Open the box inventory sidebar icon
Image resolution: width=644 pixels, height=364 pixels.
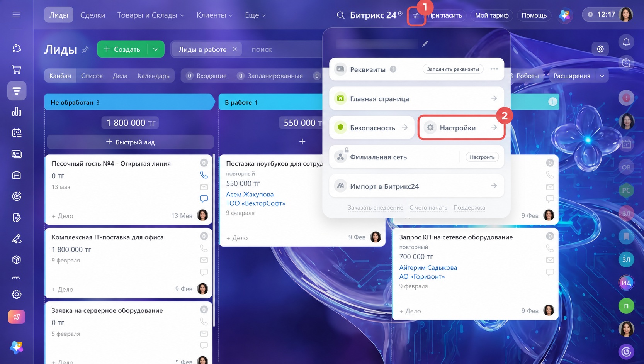click(x=16, y=260)
